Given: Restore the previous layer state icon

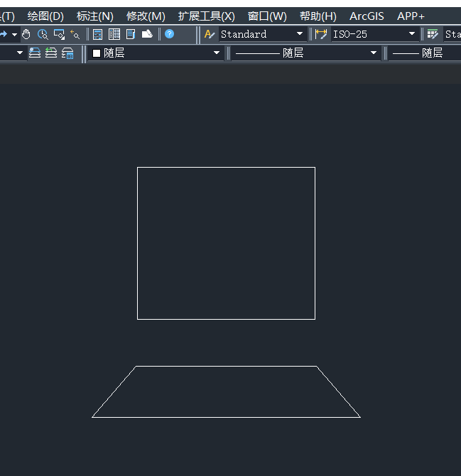Looking at the screenshot, I should pyautogui.click(x=51, y=53).
